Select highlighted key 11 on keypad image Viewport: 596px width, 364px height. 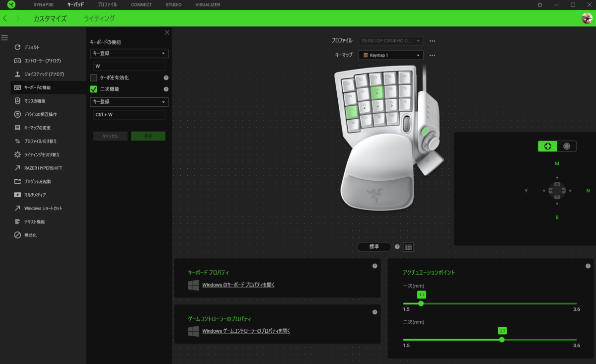coord(352,112)
